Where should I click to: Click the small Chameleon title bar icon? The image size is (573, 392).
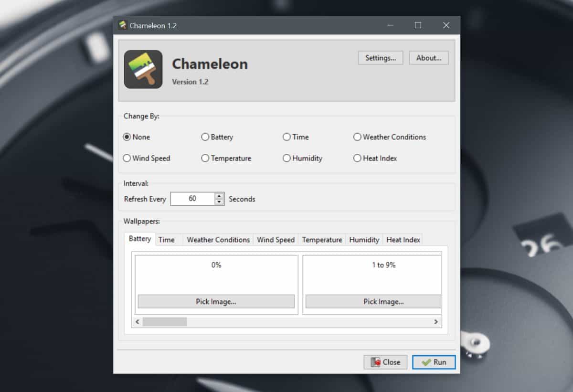pos(123,25)
